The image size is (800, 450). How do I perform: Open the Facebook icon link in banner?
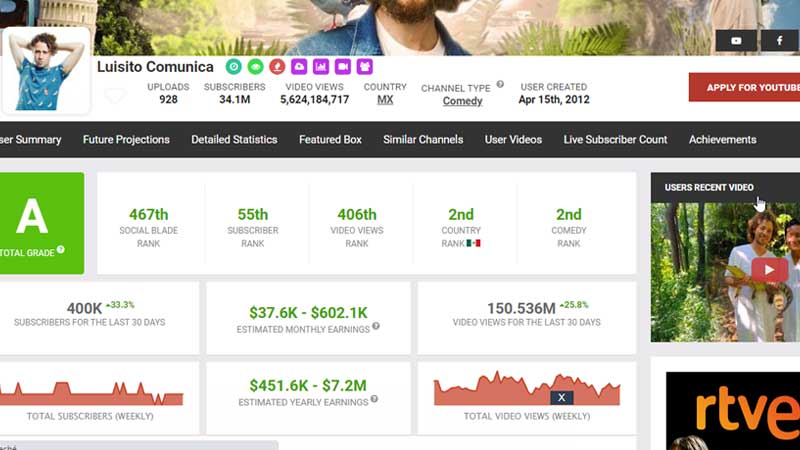pyautogui.click(x=778, y=41)
